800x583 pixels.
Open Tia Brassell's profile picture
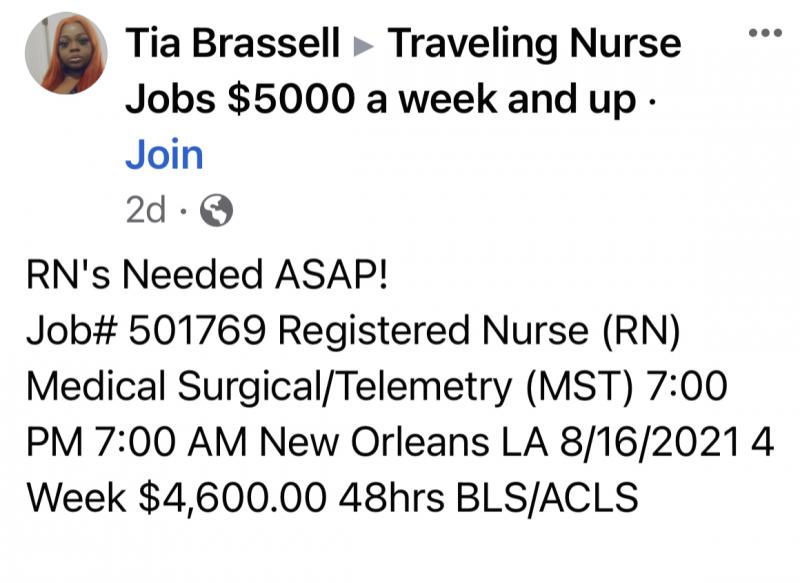pos(66,53)
